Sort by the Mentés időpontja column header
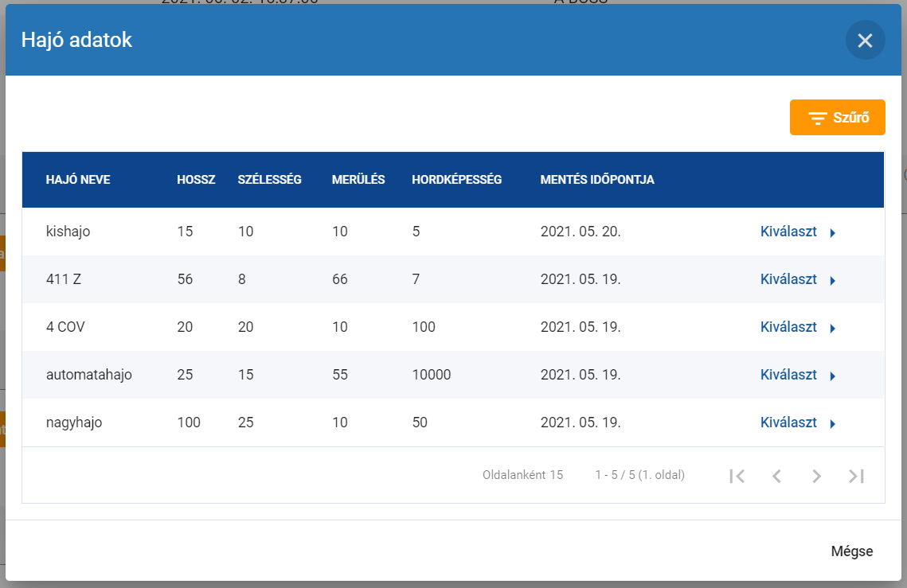907x588 pixels. (x=597, y=180)
